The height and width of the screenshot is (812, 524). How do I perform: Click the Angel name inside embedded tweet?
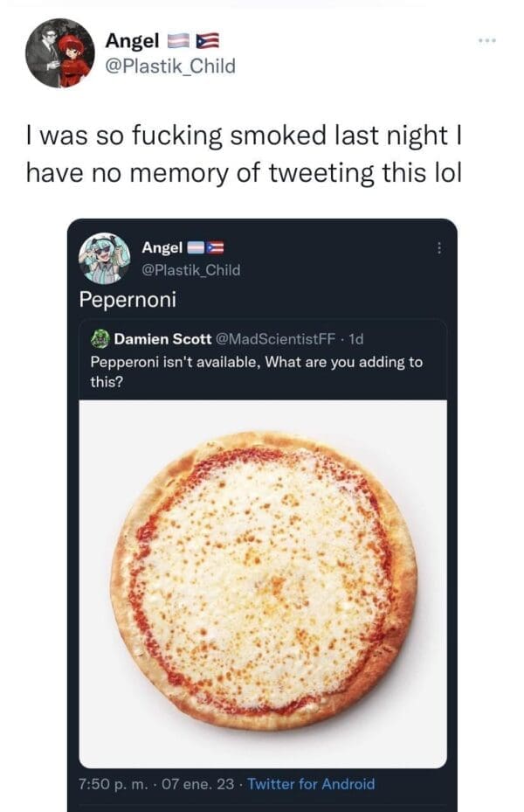(x=162, y=248)
